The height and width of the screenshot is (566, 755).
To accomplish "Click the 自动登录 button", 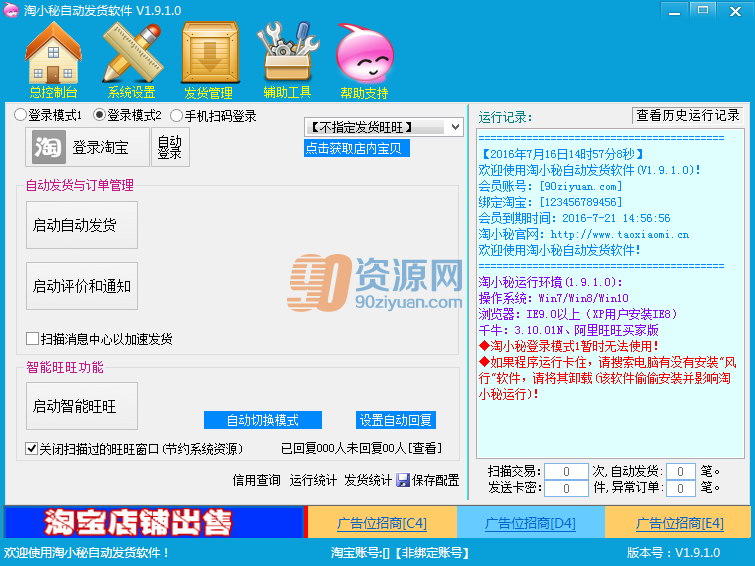I will pos(170,147).
